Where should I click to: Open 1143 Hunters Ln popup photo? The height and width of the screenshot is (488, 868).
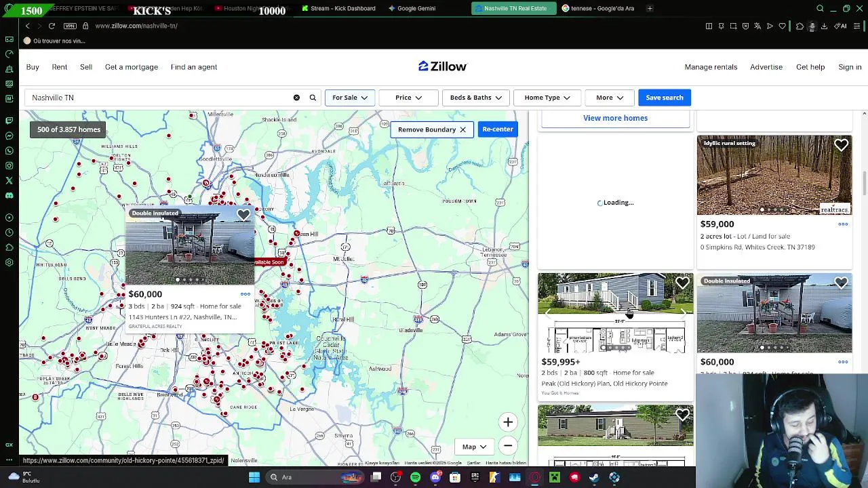click(x=189, y=247)
